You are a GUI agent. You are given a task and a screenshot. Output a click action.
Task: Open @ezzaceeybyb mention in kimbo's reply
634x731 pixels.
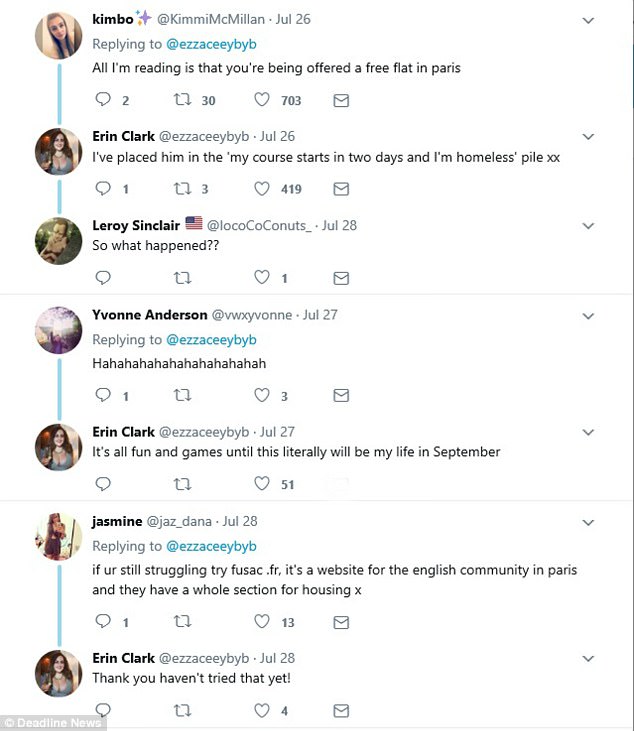[212, 45]
